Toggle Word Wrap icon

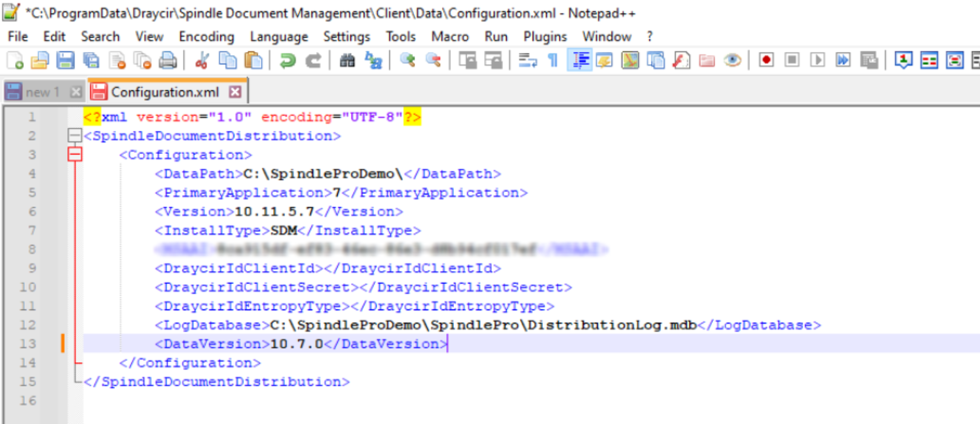point(527,60)
